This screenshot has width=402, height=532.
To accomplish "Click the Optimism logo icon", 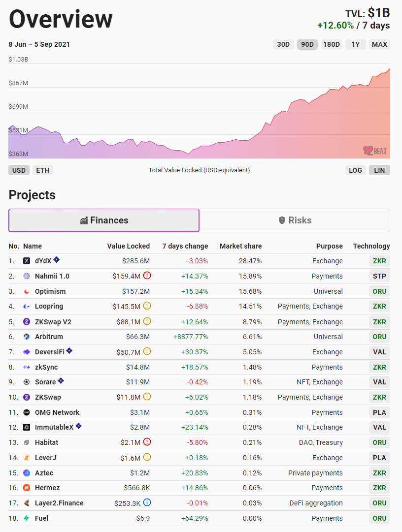I will tap(27, 291).
